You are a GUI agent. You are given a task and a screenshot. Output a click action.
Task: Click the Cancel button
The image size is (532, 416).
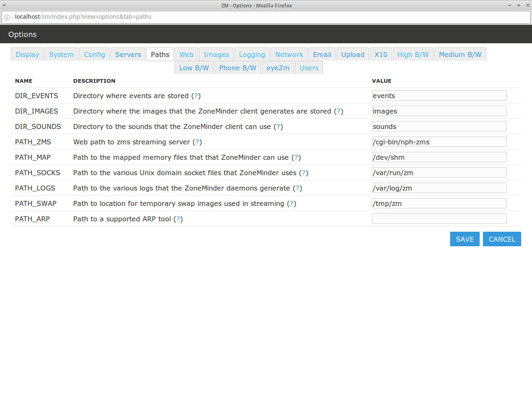tap(502, 239)
